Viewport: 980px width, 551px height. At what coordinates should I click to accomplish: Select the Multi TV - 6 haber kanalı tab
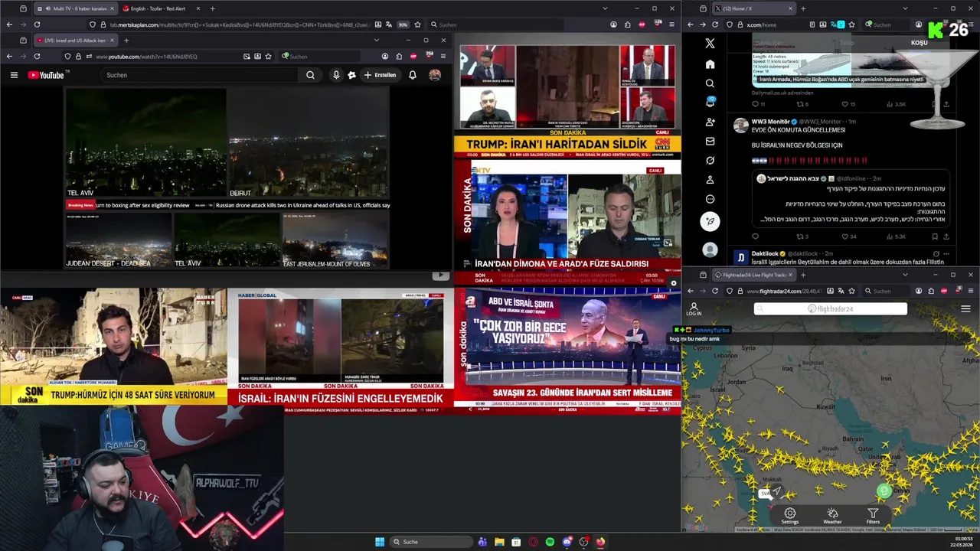pyautogui.click(x=74, y=8)
